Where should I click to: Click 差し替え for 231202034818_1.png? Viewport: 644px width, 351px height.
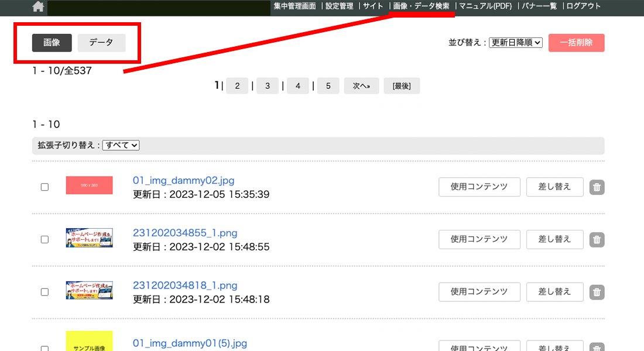pyautogui.click(x=555, y=292)
